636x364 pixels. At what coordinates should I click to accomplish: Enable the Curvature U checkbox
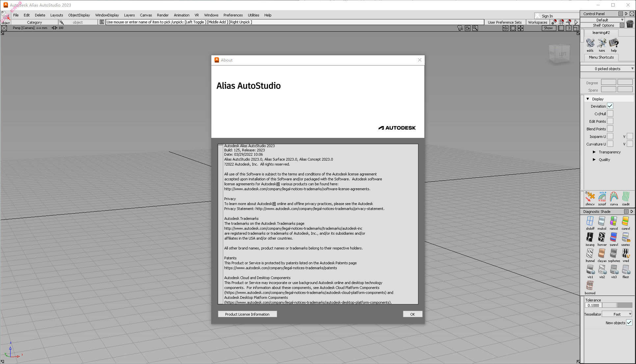pyautogui.click(x=610, y=144)
